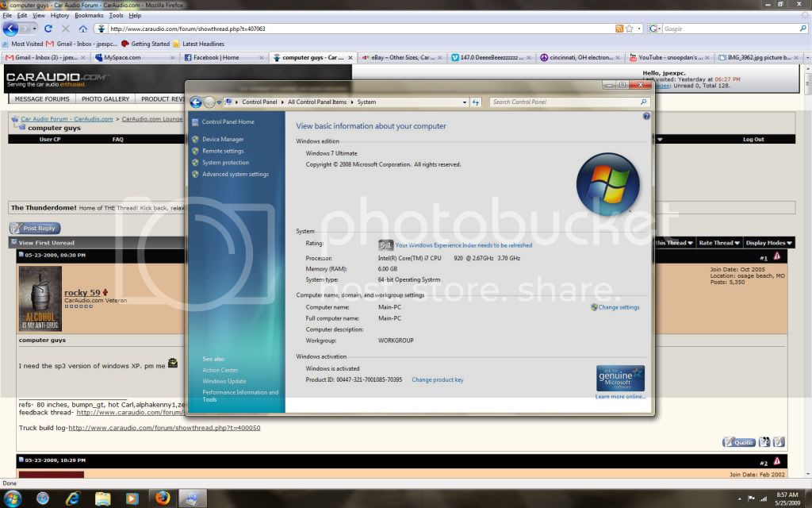This screenshot has height=508, width=812.
Task: Open the Tools menu
Action: coord(116,16)
